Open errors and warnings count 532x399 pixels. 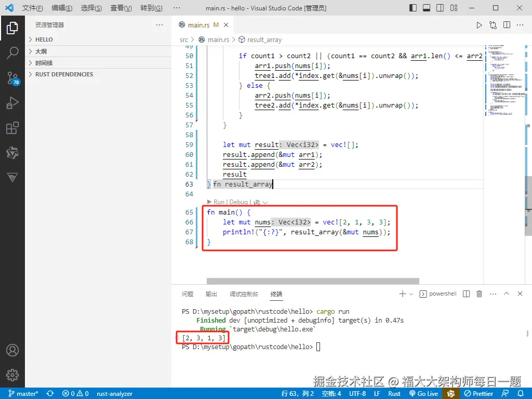tap(75, 394)
